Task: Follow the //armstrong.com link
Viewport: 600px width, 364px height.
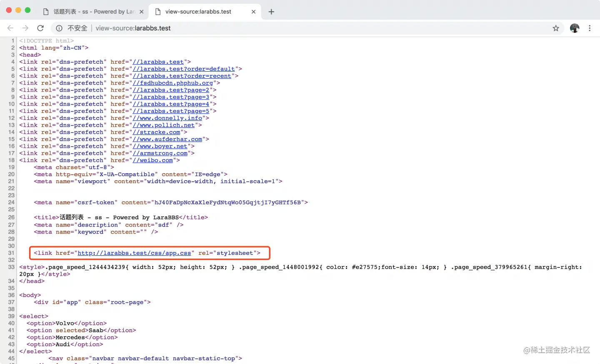Action: coord(160,154)
